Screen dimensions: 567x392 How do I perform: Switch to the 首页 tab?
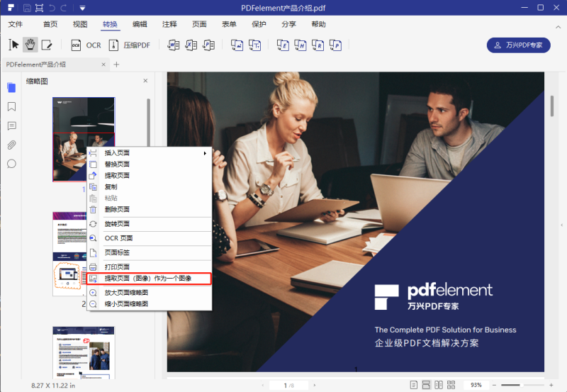point(50,24)
